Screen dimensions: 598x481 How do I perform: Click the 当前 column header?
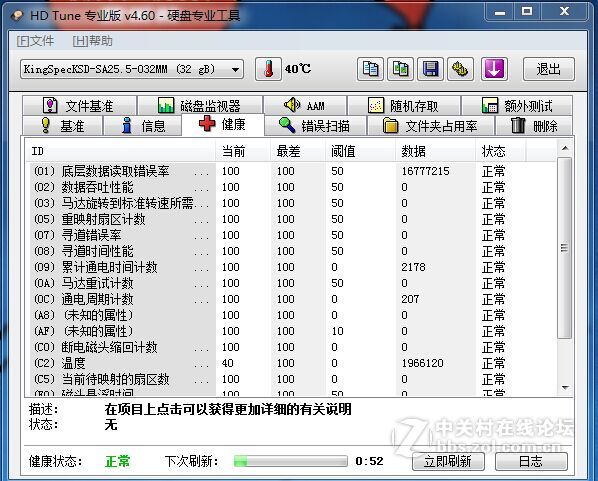(243, 151)
